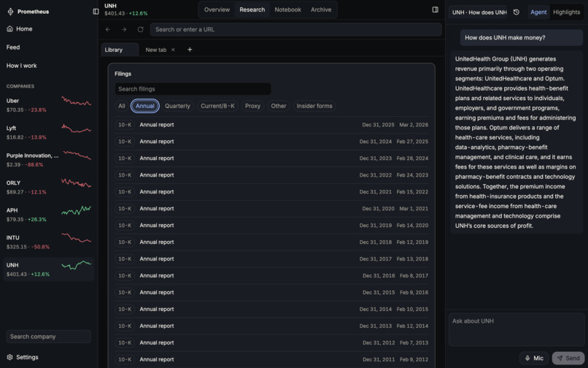This screenshot has height=368, width=588.
Task: Open 10-K filed Feb 12, 2019
Action: click(x=271, y=242)
